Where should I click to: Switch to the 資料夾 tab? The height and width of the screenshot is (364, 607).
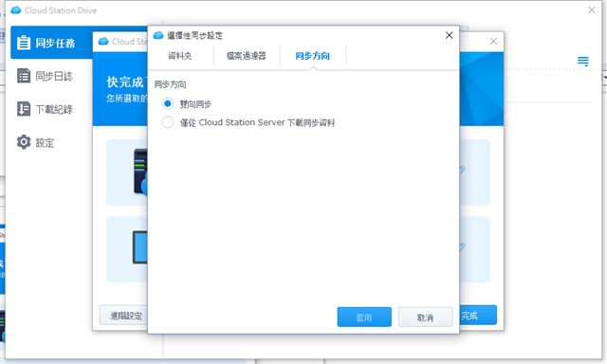pyautogui.click(x=180, y=56)
